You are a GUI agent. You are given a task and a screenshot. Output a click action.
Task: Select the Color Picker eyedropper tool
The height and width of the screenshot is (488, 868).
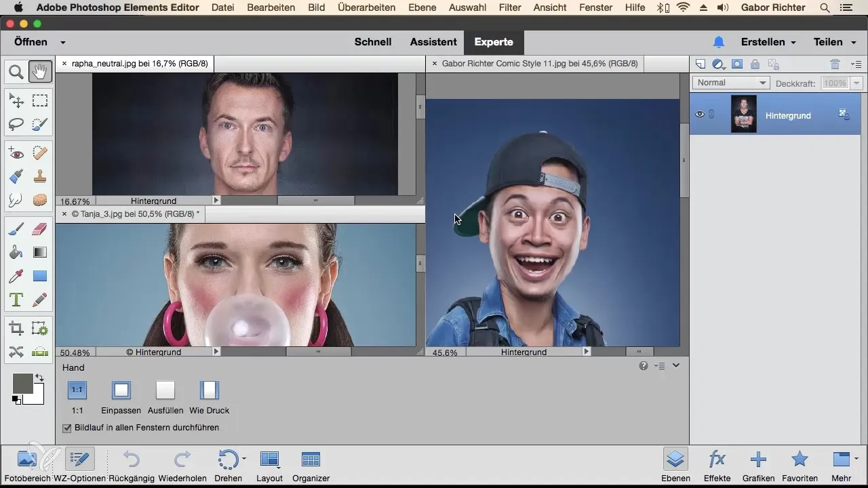click(16, 276)
